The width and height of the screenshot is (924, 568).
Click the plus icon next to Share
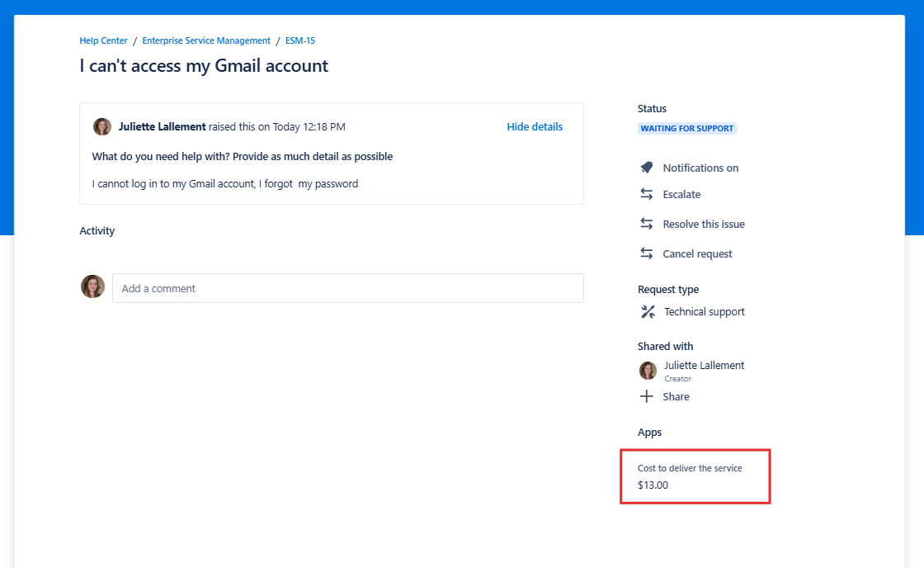[647, 396]
